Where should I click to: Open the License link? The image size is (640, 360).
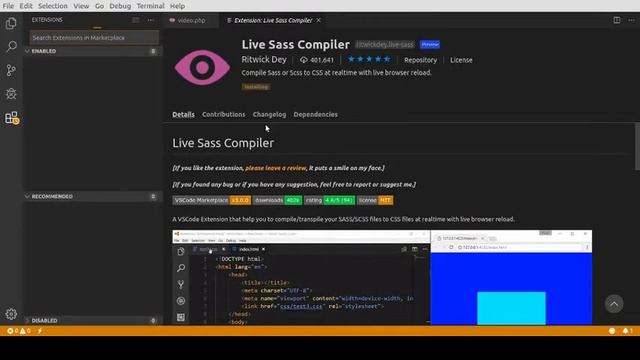pyautogui.click(x=461, y=60)
